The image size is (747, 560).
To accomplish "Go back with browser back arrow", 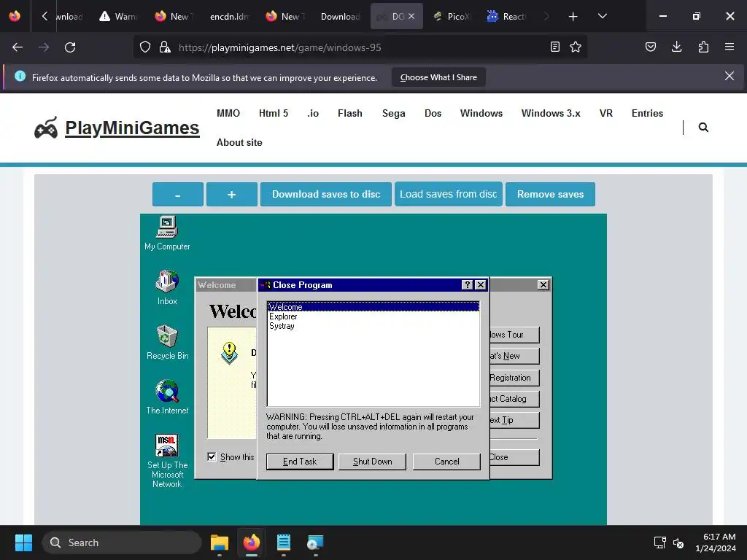I will pos(18,47).
